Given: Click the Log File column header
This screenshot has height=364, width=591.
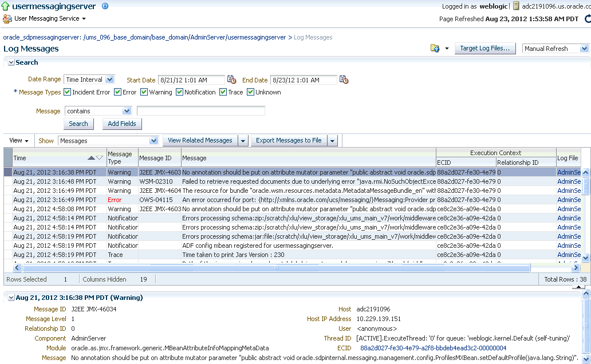Looking at the screenshot, I should 569,158.
